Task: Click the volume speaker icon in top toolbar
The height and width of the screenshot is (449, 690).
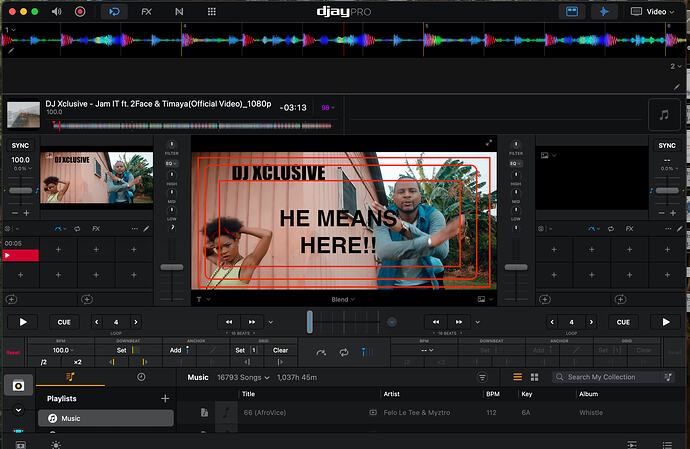Action: [x=56, y=11]
